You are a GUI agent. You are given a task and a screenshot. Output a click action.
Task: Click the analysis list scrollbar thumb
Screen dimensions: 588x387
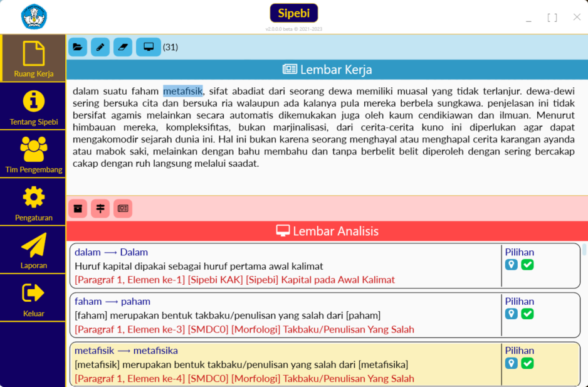point(584,250)
